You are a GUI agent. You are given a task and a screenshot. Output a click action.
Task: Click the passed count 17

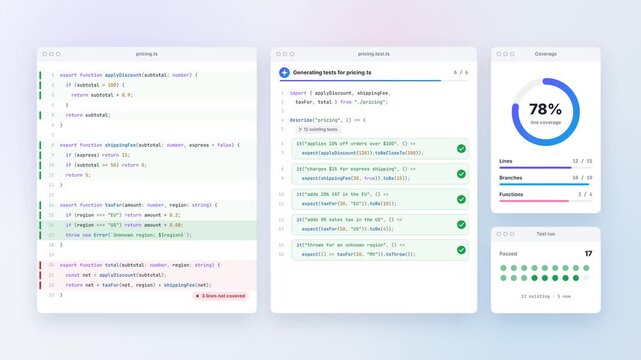tap(588, 254)
